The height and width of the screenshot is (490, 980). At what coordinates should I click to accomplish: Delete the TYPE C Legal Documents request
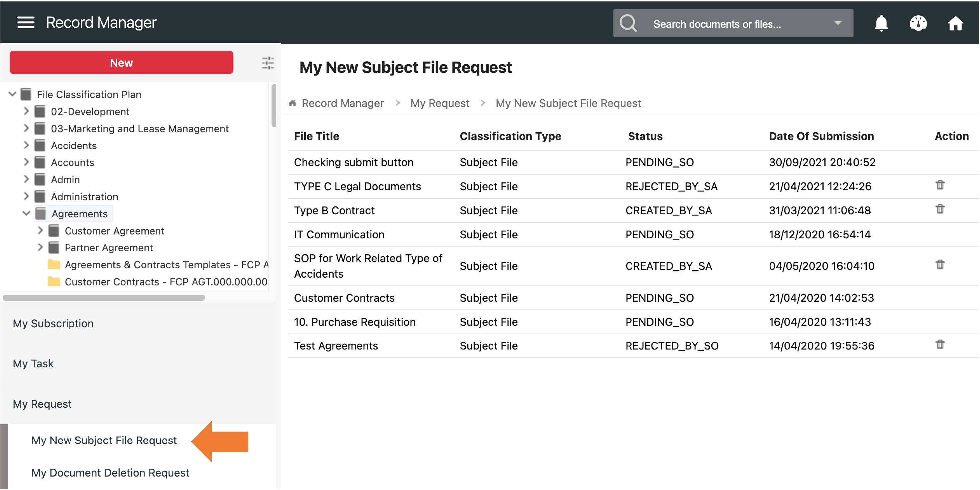coord(940,185)
